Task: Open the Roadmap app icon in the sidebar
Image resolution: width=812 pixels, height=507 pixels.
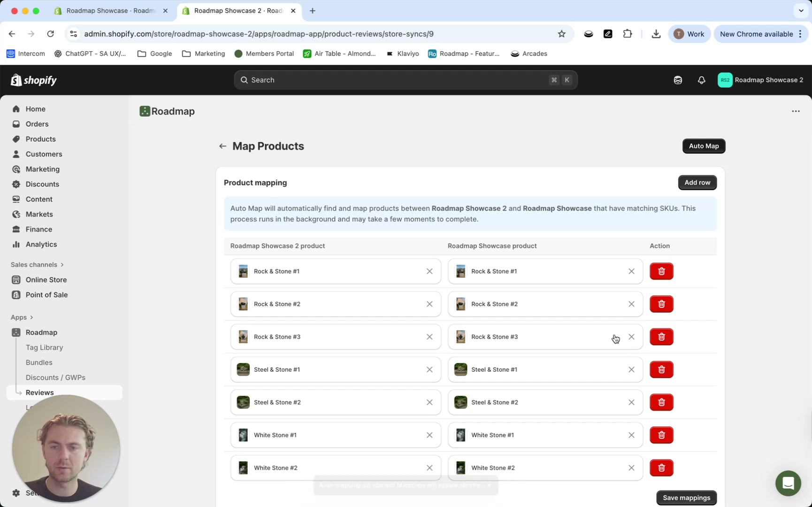Action: pyautogui.click(x=15, y=332)
